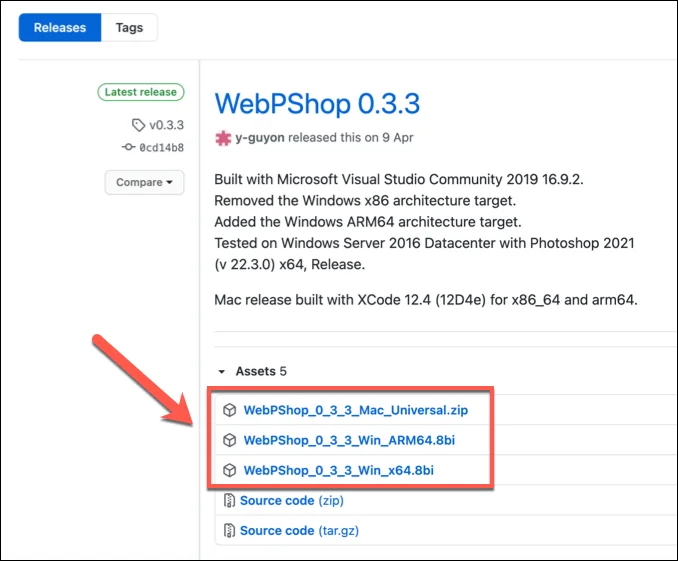Open the Compare dropdown
This screenshot has height=561, width=678.
(x=144, y=182)
